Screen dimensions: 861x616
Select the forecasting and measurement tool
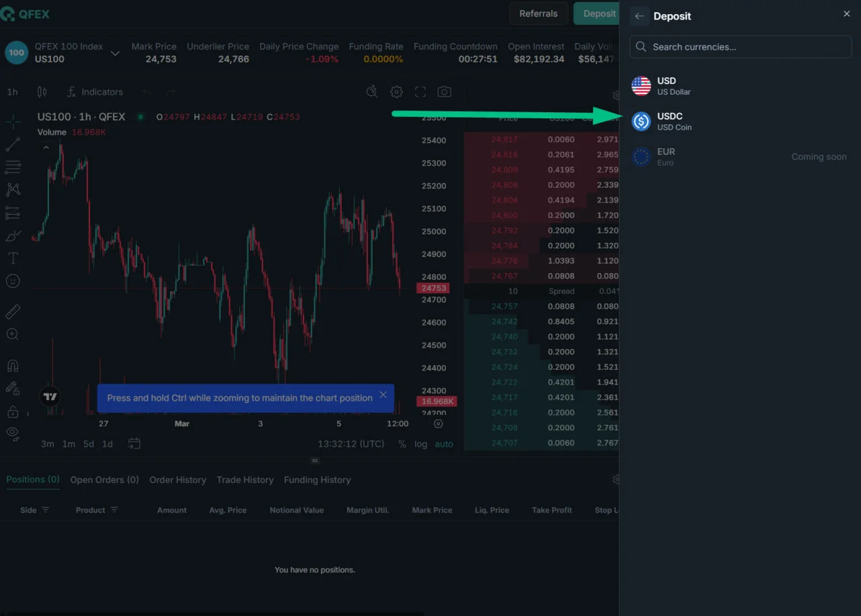click(x=13, y=213)
